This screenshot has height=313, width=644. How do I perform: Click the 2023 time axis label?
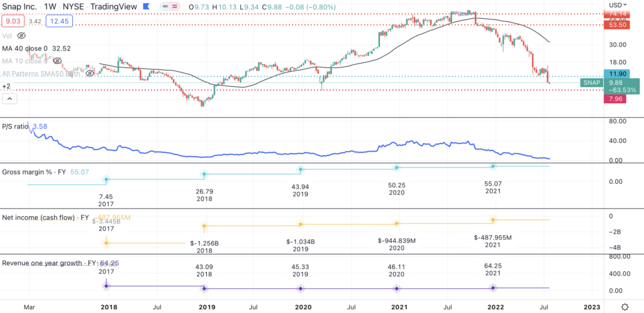(592, 307)
